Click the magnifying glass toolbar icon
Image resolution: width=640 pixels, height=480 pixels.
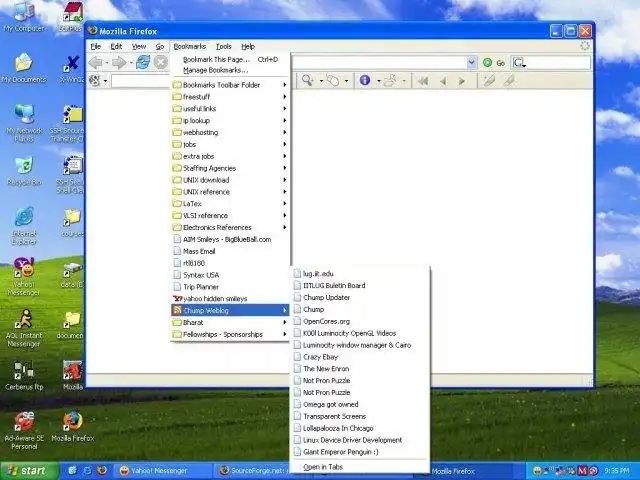click(307, 80)
